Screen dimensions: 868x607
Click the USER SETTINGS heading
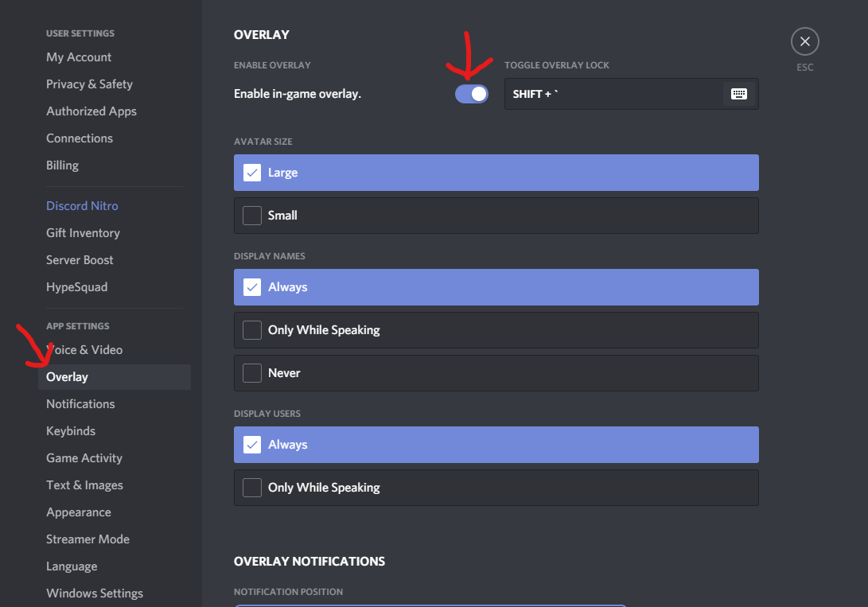[x=80, y=33]
